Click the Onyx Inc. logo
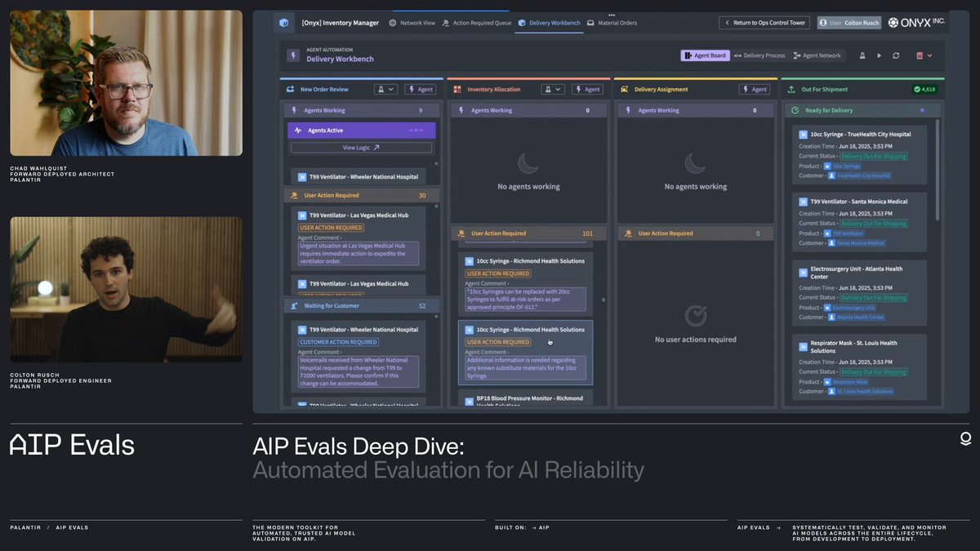This screenshot has width=980, height=551. pos(915,22)
